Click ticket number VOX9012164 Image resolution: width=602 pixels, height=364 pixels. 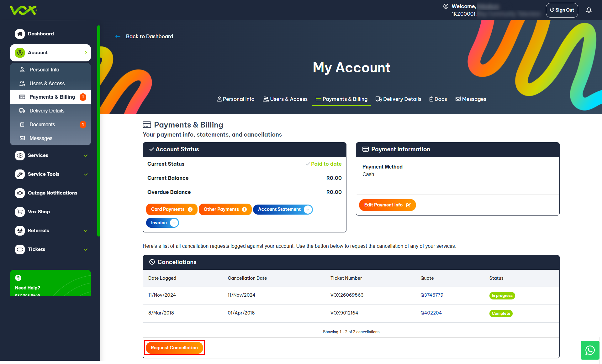pos(344,313)
